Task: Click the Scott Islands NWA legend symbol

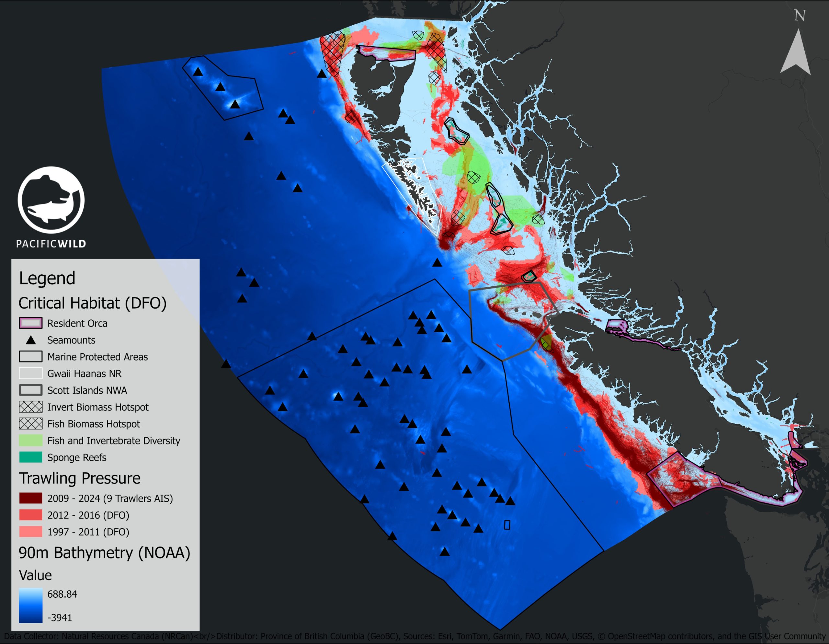Action: coord(31,390)
